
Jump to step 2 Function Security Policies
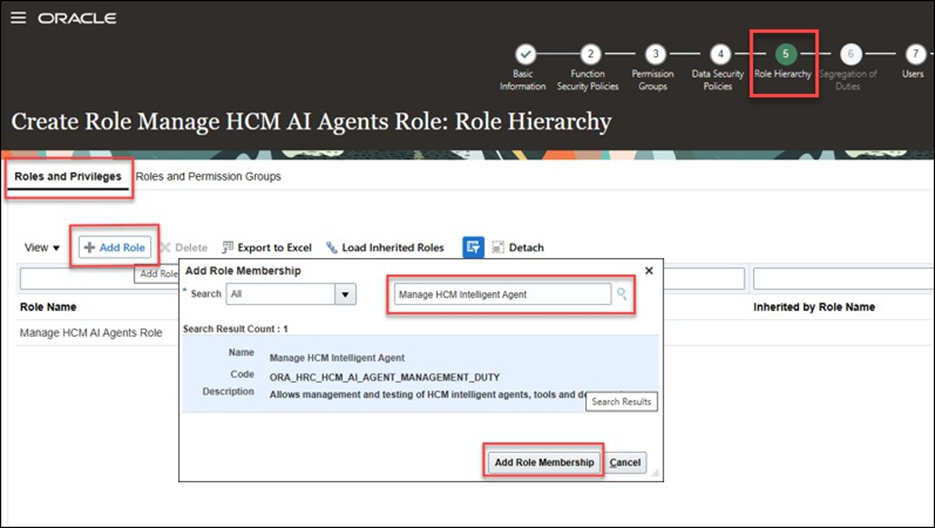(x=590, y=54)
